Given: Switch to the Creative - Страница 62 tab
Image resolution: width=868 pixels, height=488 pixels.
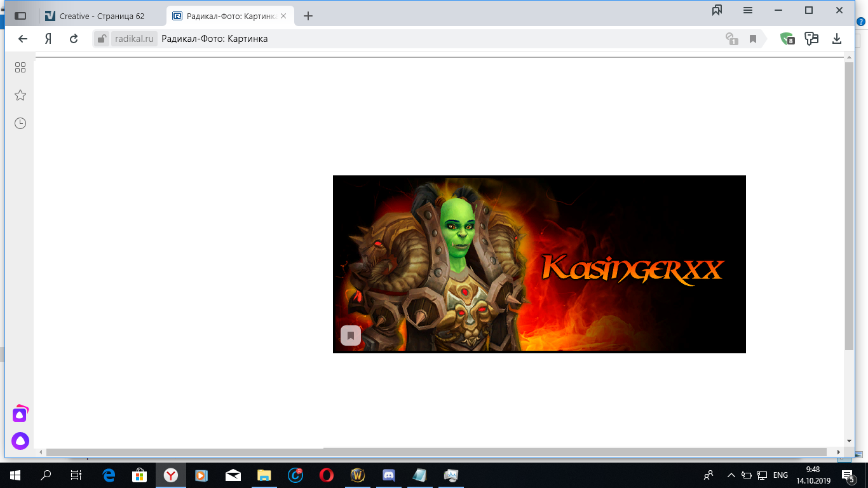Looking at the screenshot, I should pos(102,16).
